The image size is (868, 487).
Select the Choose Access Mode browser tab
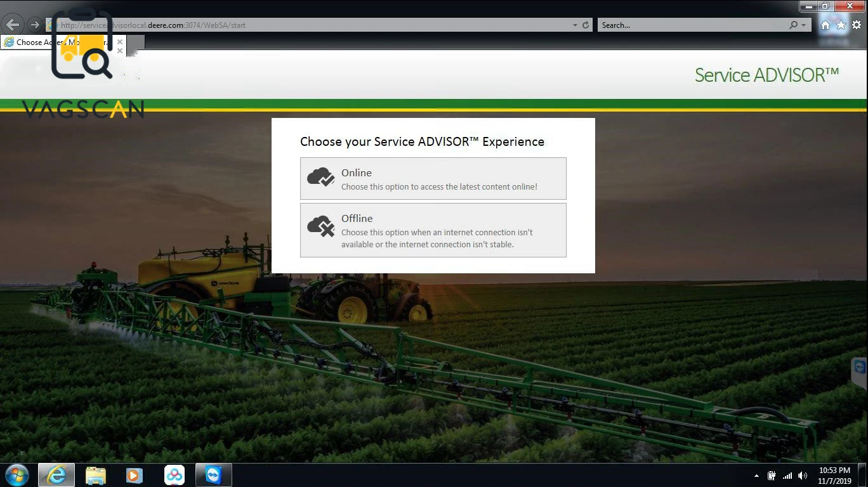[63, 42]
